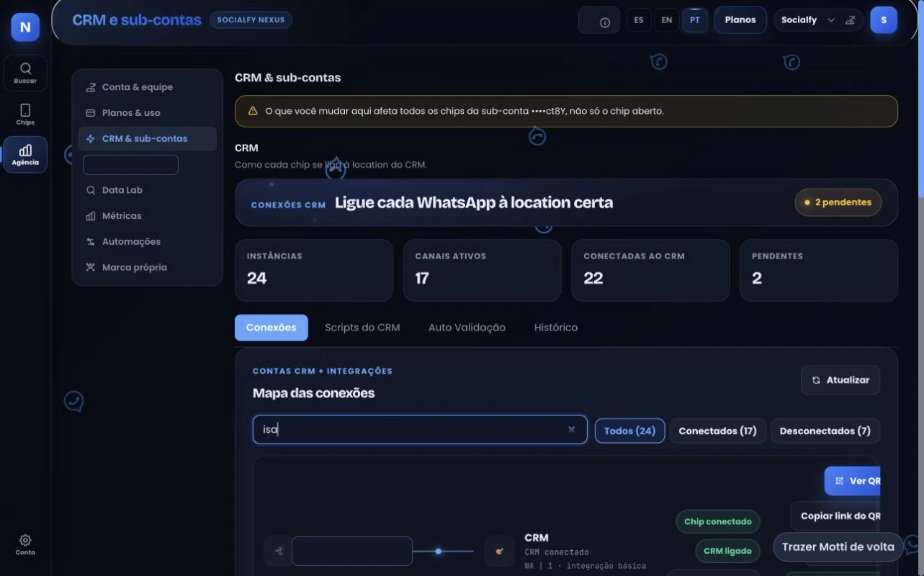
Task: Select CRM & sub-contas menu item
Action: (x=148, y=139)
